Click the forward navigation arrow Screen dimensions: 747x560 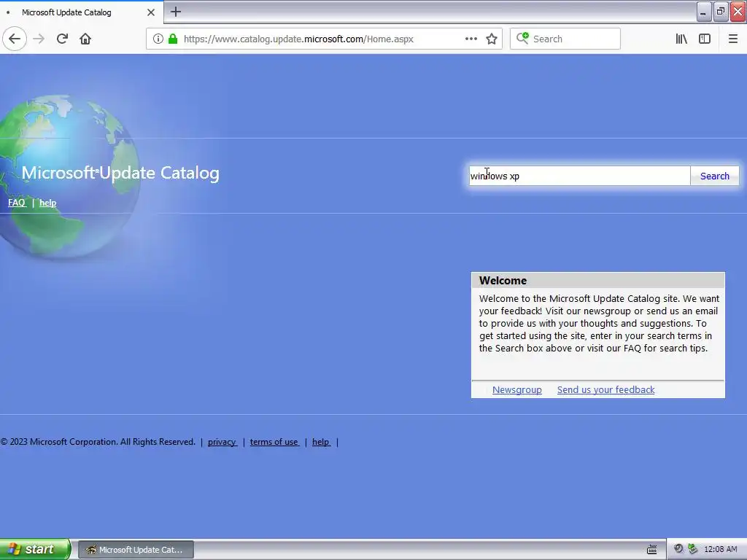39,39
